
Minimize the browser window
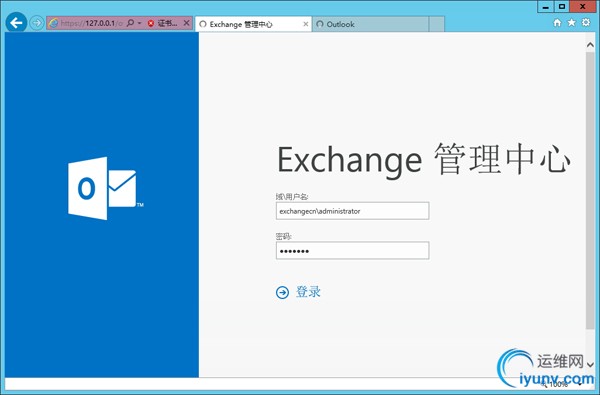click(x=546, y=7)
